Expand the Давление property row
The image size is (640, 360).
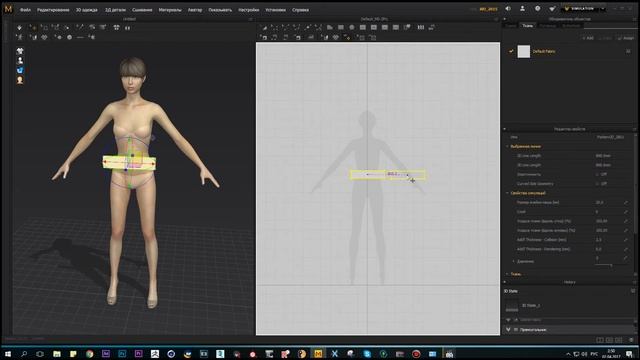513,261
